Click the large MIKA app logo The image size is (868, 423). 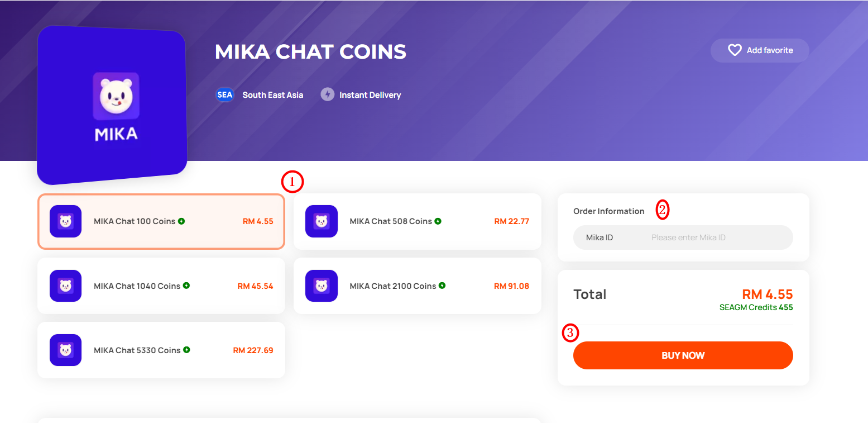(112, 105)
